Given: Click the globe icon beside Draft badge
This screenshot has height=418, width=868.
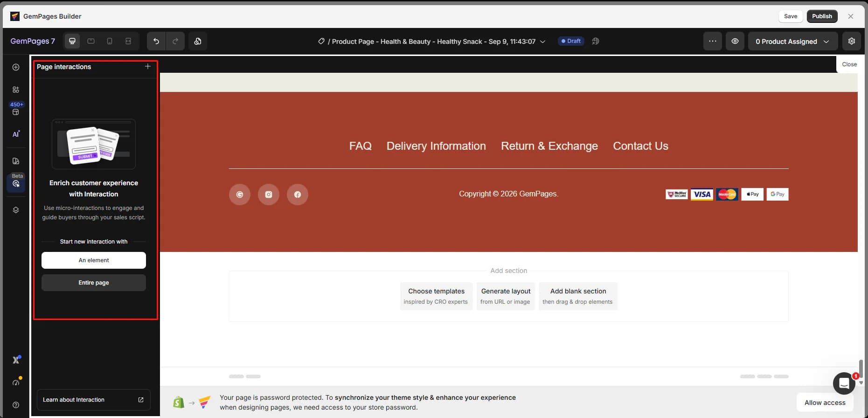Looking at the screenshot, I should [x=596, y=41].
